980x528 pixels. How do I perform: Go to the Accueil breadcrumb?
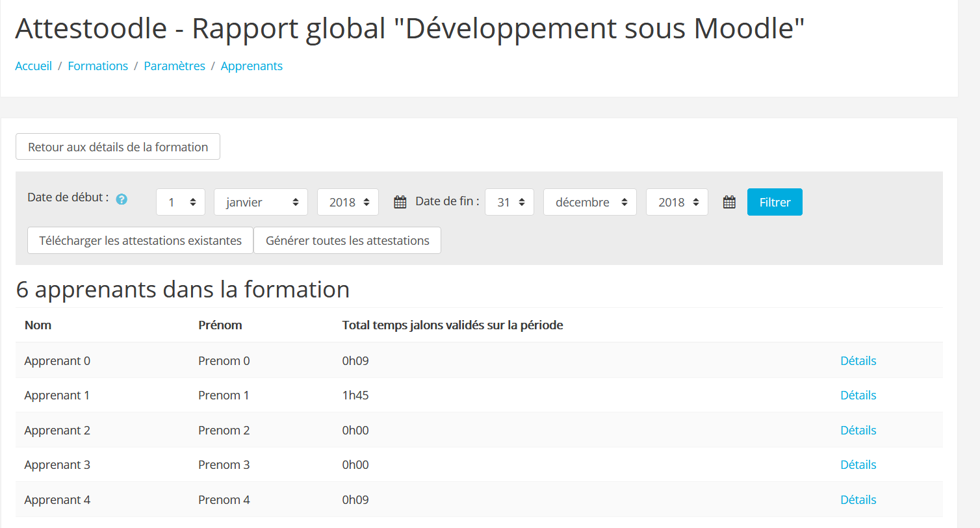tap(34, 66)
